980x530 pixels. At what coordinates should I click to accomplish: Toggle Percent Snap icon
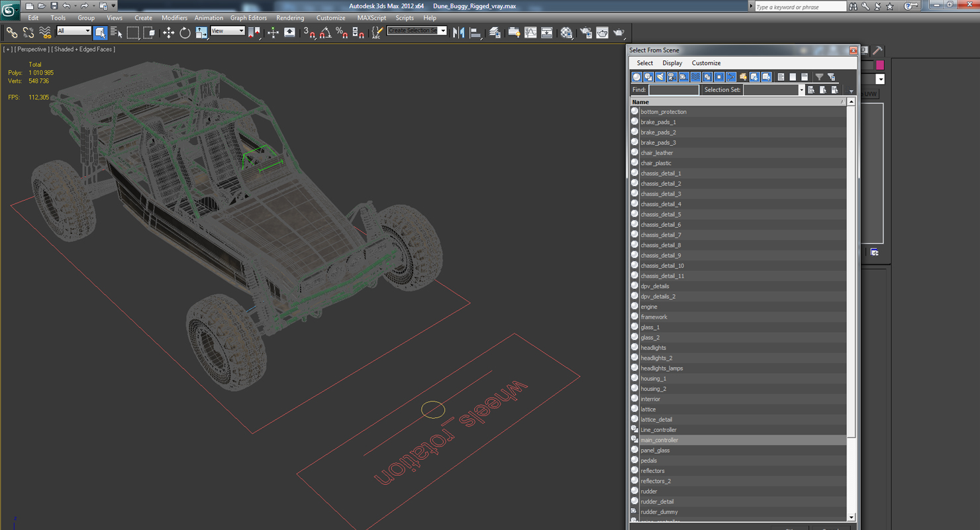[342, 32]
